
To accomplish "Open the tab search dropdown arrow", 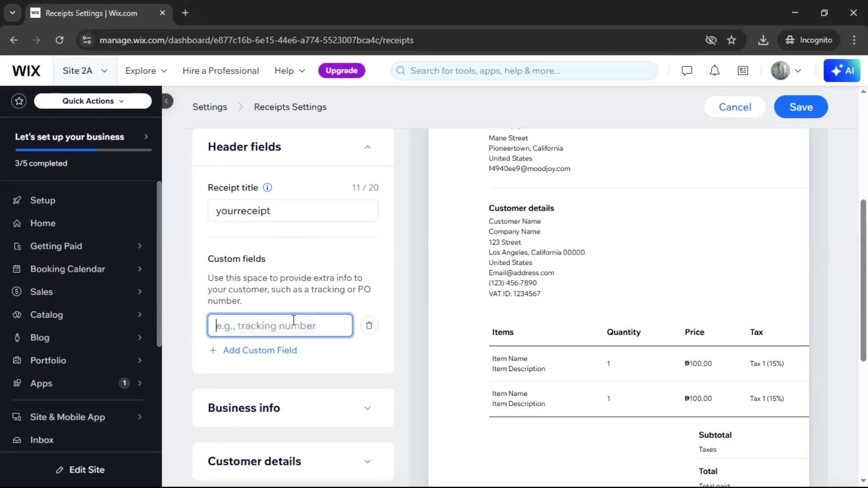I will [x=12, y=13].
